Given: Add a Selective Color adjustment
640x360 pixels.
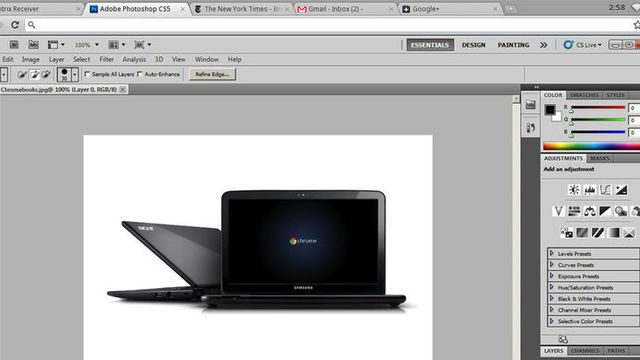Looking at the screenshot, I should coord(629,233).
